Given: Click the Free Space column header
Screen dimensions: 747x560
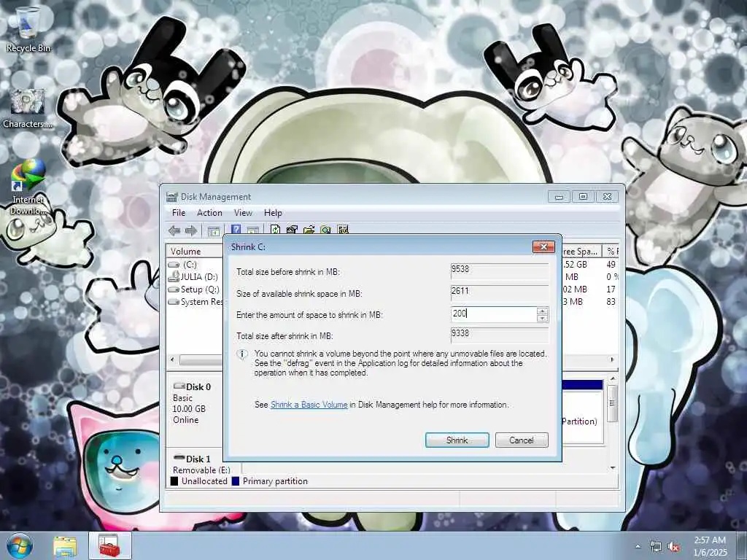Looking at the screenshot, I should pos(581,251).
